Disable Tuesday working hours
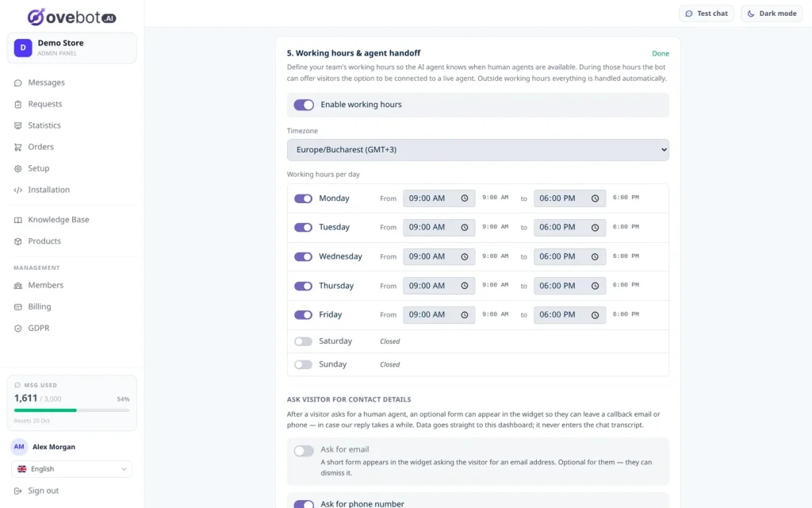The width and height of the screenshot is (812, 508). (x=303, y=228)
